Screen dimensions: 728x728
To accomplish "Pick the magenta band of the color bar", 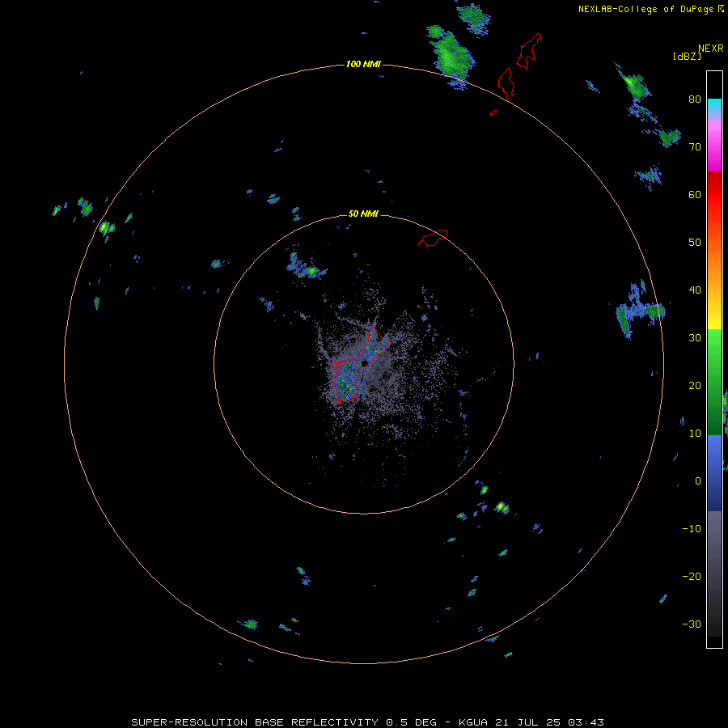I will click(714, 149).
